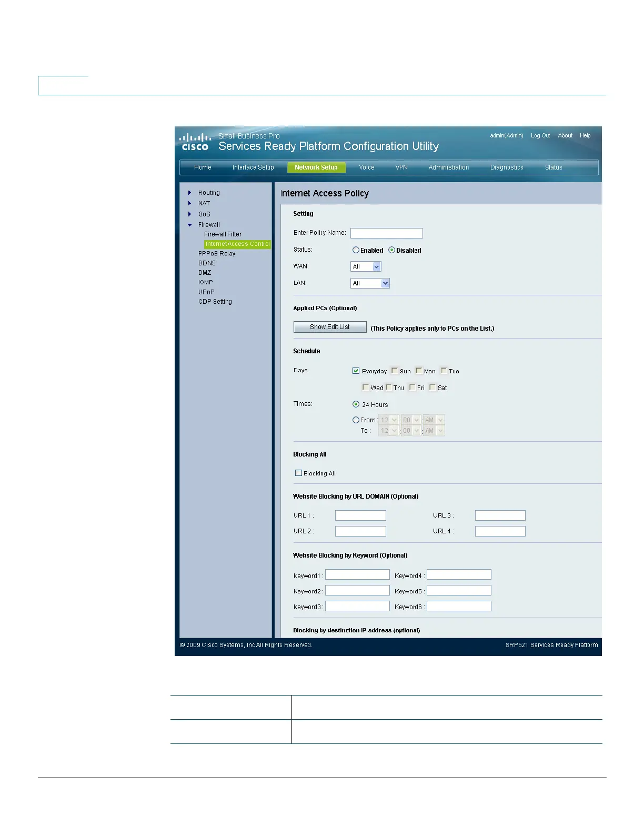Click the Cisco logo
Viewport: 644px width, 834px height.
click(x=195, y=142)
